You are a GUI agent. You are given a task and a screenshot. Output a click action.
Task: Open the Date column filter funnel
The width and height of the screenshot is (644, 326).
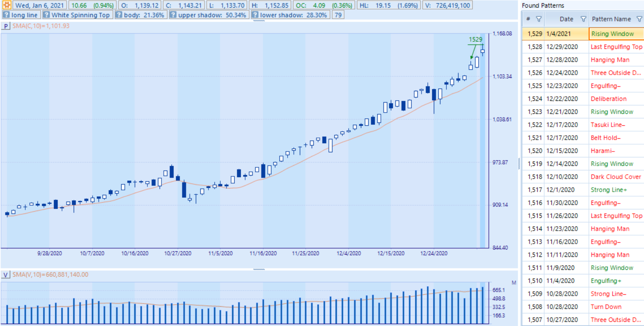pyautogui.click(x=583, y=19)
